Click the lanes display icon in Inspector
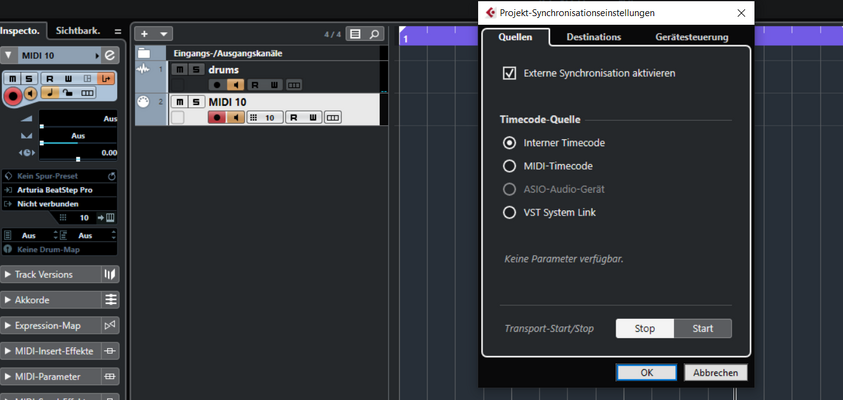 [x=87, y=93]
